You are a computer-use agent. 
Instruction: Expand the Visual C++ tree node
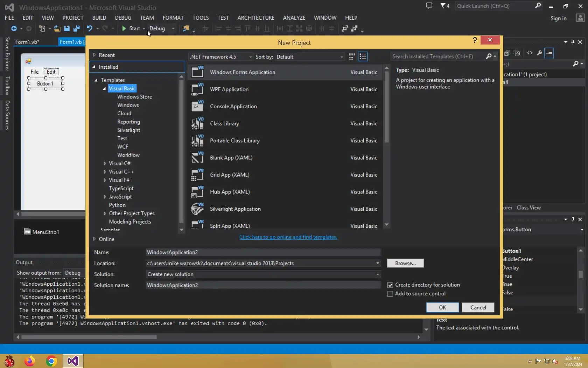(105, 172)
